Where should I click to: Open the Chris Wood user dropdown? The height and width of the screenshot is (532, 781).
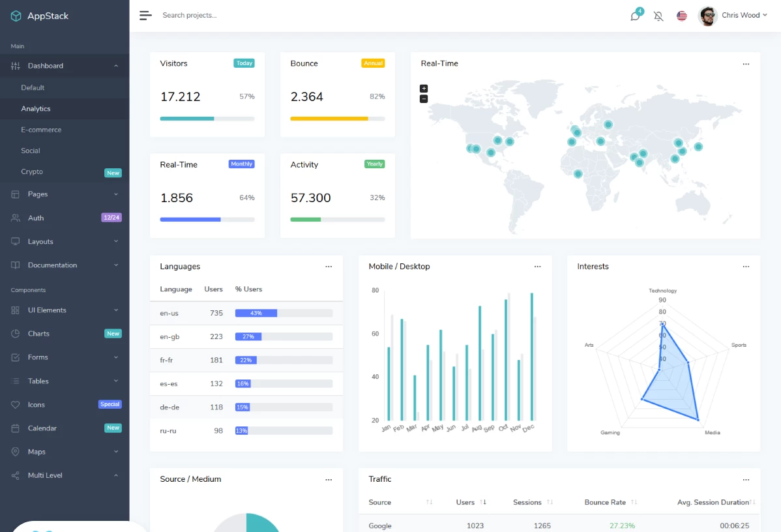click(x=744, y=16)
